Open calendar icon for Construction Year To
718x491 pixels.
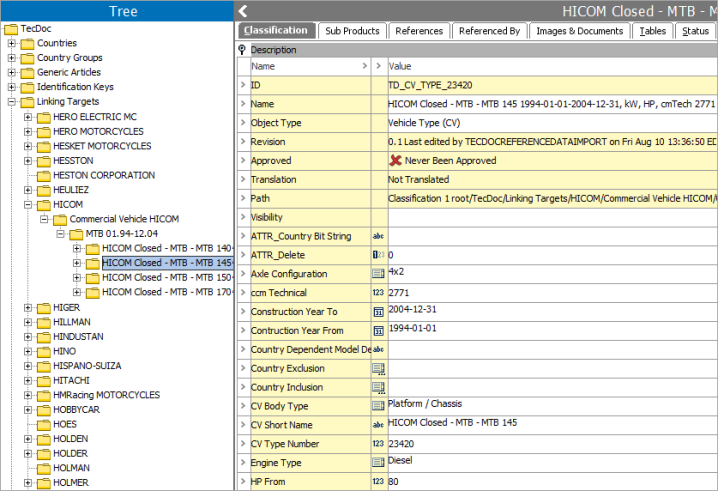pos(378,312)
